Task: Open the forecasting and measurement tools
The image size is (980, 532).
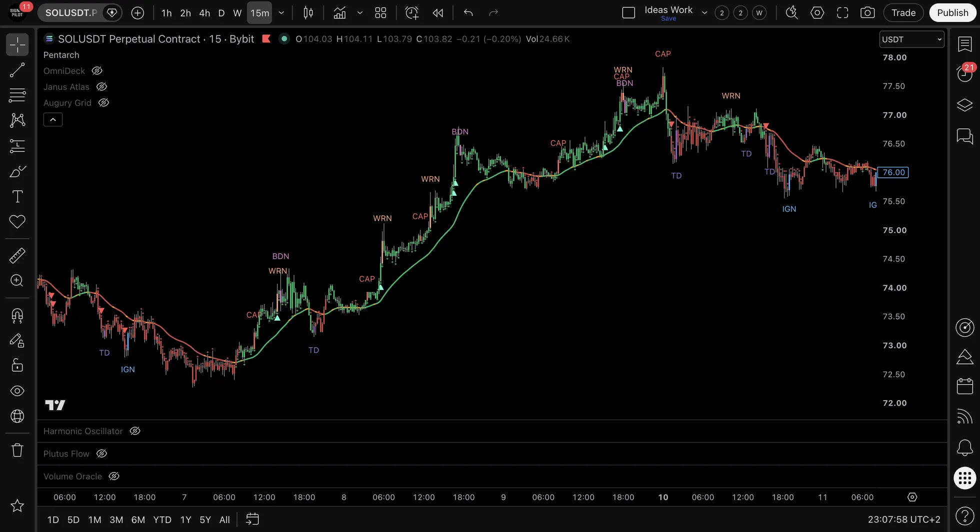Action: 17,146
